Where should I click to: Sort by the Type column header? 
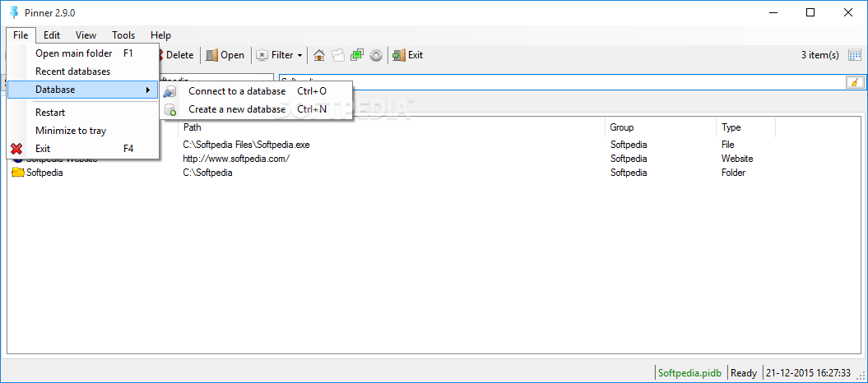point(745,127)
